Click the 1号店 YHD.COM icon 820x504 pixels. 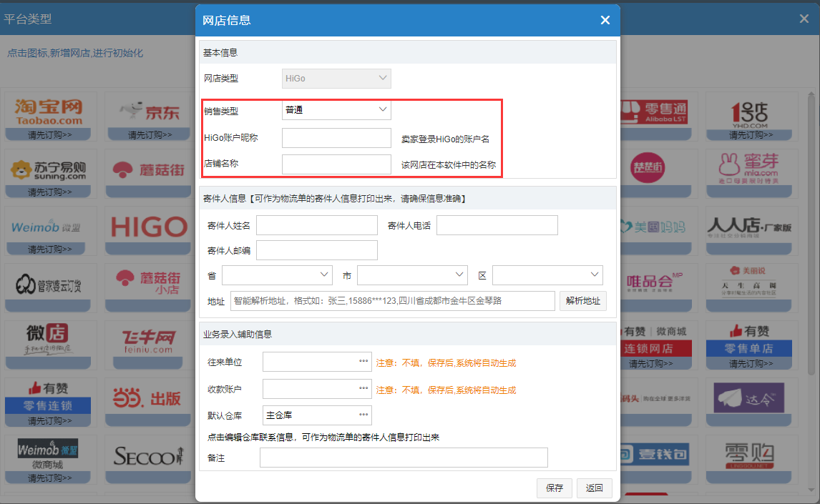(x=749, y=114)
